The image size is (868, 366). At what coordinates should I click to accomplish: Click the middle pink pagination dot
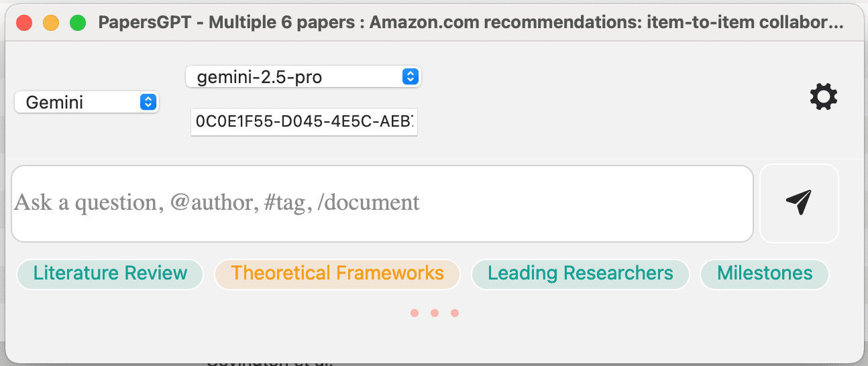435,313
